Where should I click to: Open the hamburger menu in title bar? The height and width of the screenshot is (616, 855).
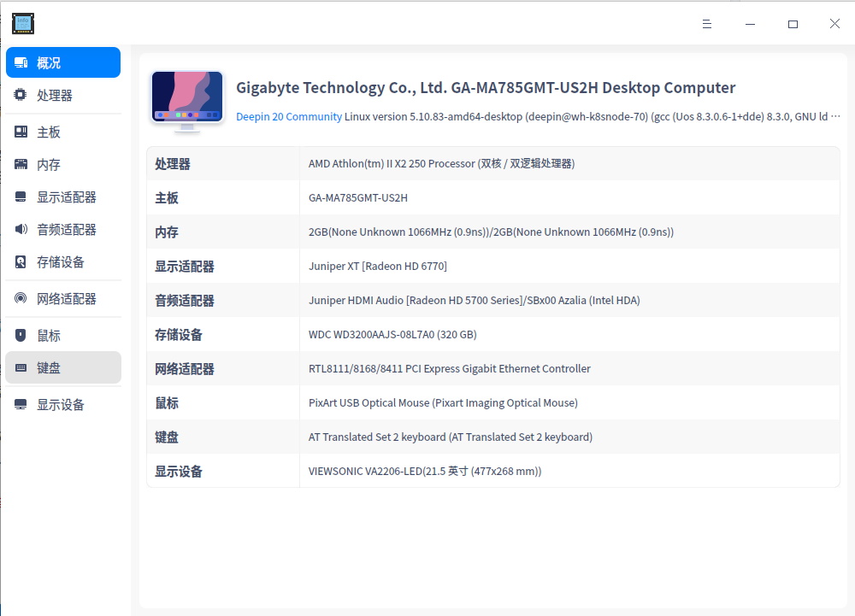[x=707, y=23]
